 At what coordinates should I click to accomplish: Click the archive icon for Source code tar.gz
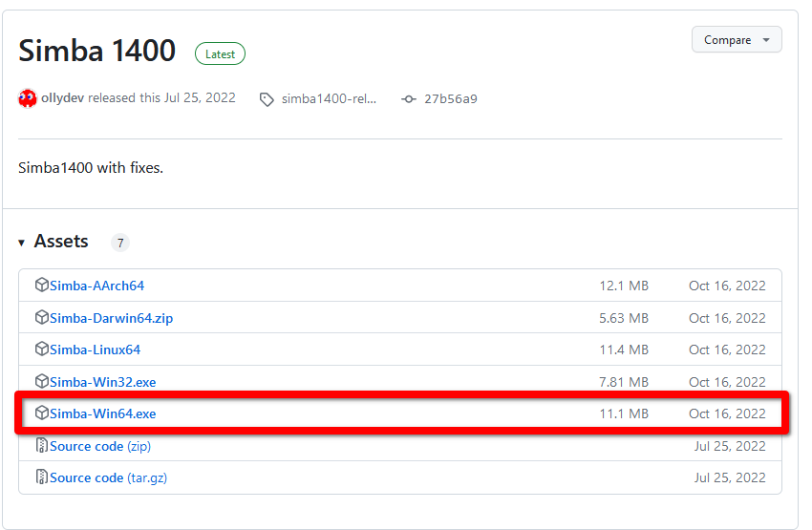pos(41,477)
